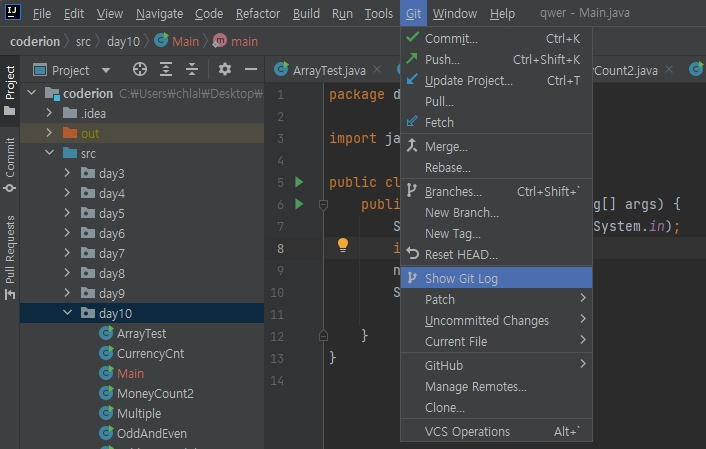Viewport: 706px width, 449px height.
Task: Click the run gutter arrow on line 5
Action: pyautogui.click(x=299, y=182)
